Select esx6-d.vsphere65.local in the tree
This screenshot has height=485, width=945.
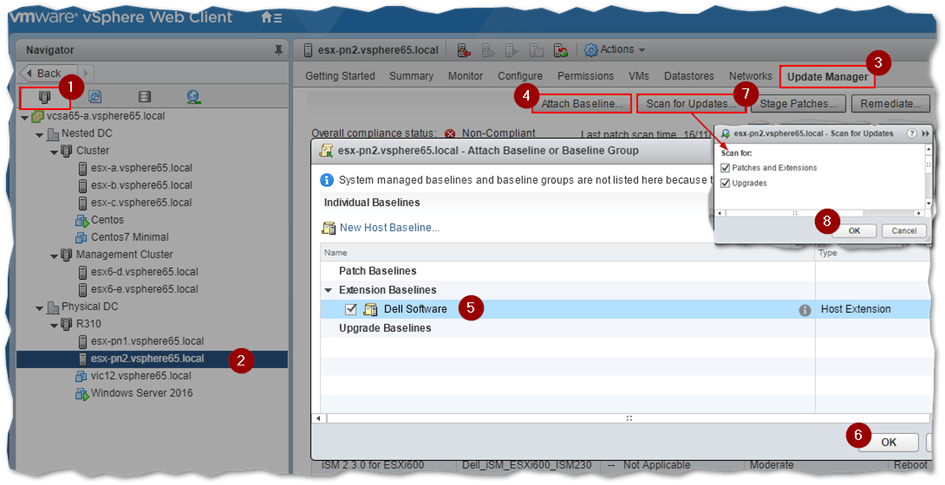pyautogui.click(x=144, y=272)
